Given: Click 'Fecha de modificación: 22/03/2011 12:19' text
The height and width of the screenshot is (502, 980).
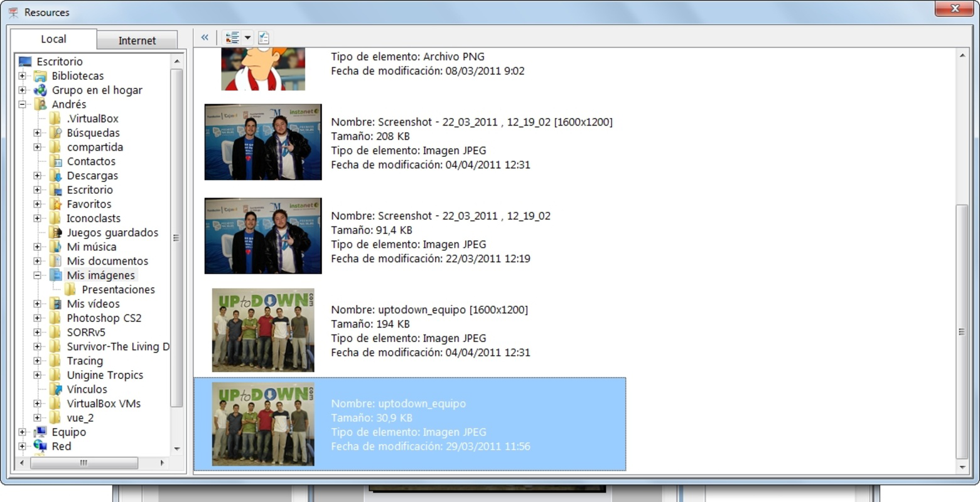Looking at the screenshot, I should point(431,259).
